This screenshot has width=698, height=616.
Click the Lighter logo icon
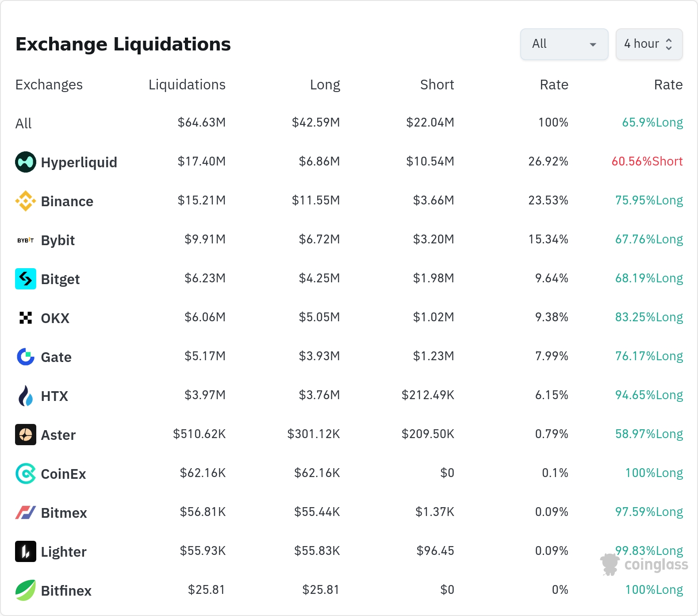click(x=26, y=551)
